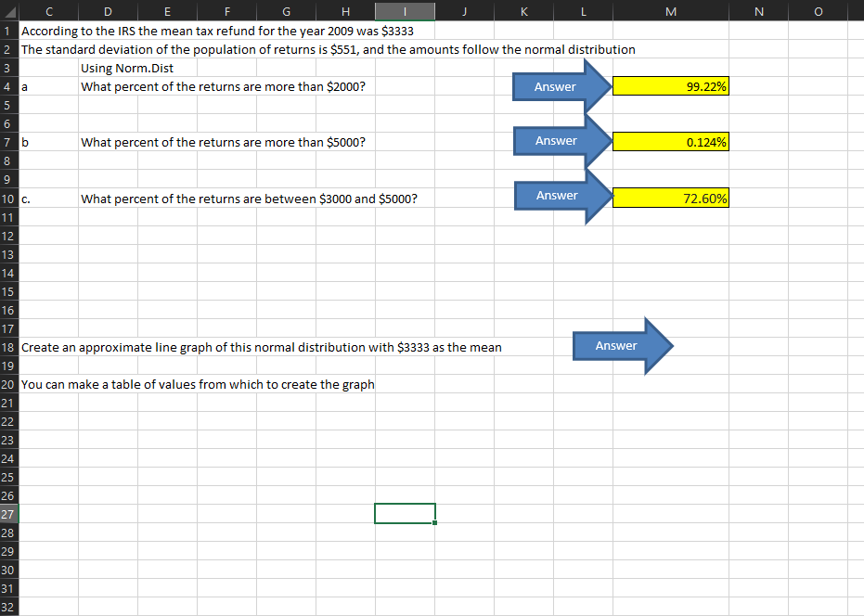
Task: Click column header C
Action: tap(48, 11)
